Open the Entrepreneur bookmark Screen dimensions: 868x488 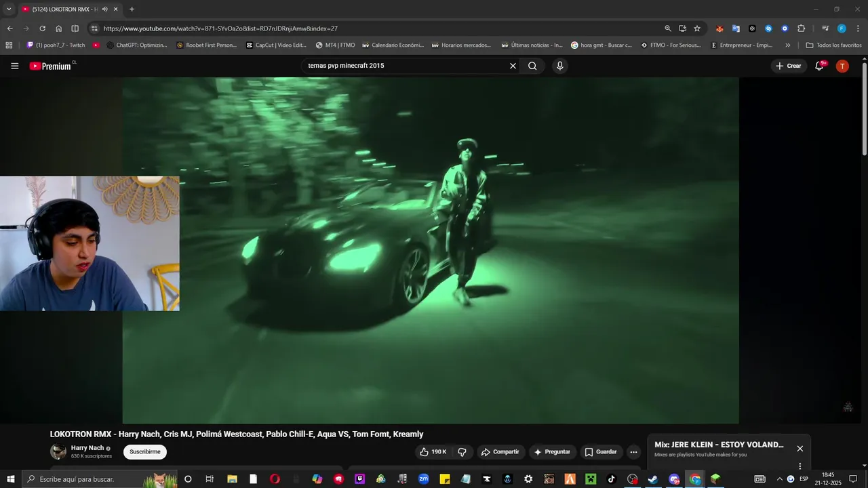coord(742,45)
